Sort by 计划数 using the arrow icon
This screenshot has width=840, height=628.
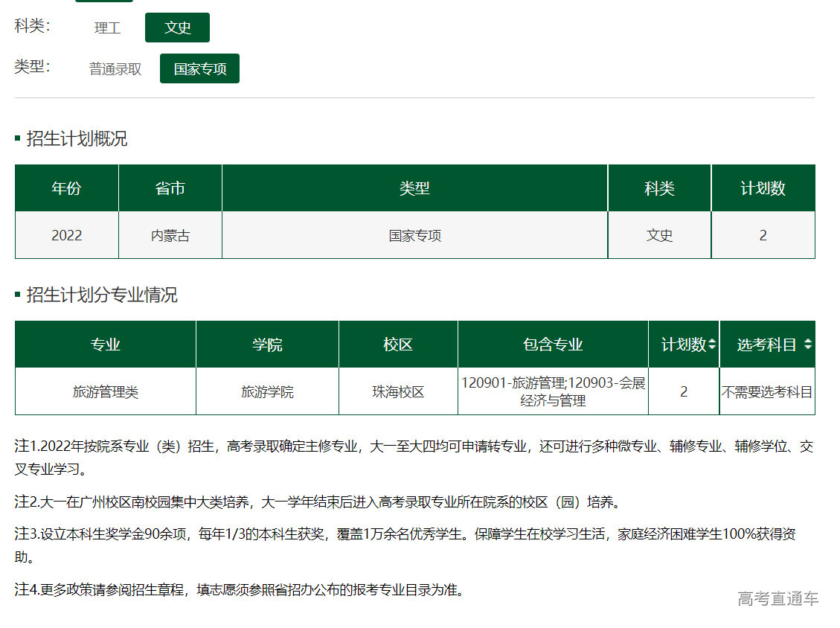[712, 345]
